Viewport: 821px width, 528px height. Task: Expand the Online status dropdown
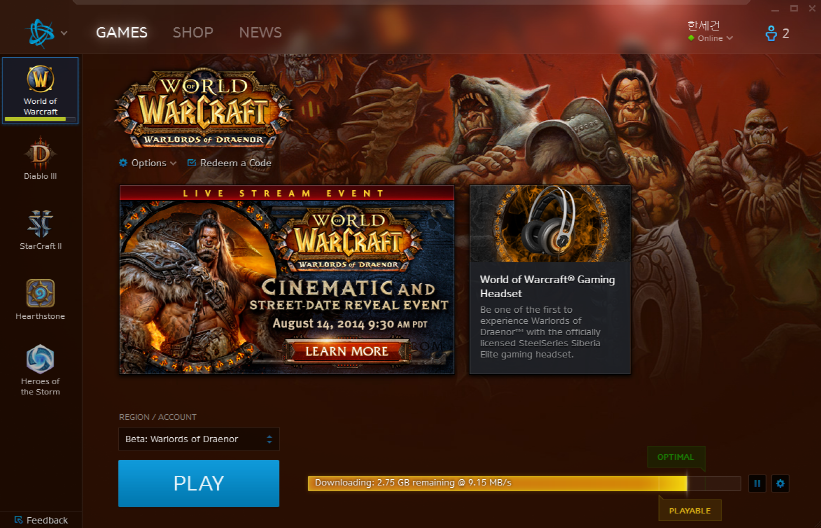pos(711,38)
